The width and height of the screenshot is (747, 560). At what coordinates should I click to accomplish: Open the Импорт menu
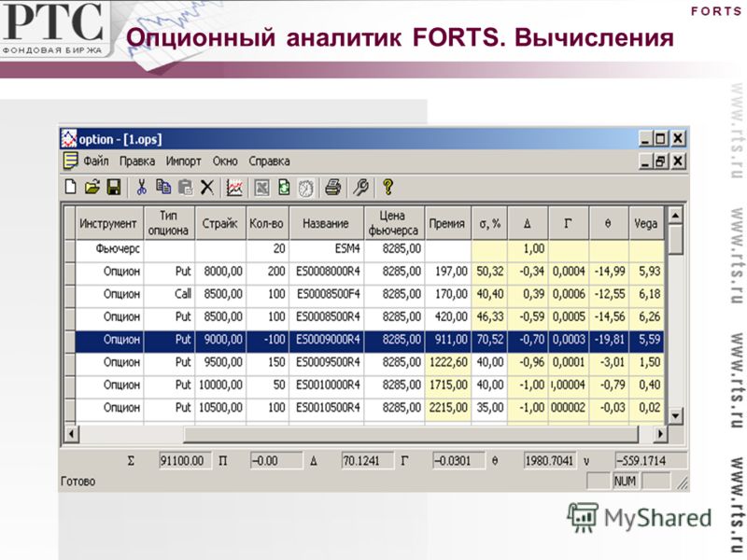pos(183,161)
